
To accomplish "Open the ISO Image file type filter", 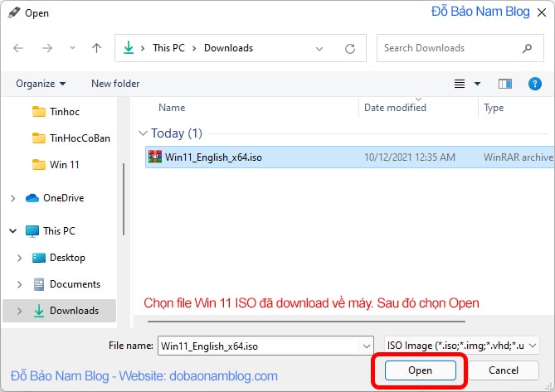I will pyautogui.click(x=461, y=346).
